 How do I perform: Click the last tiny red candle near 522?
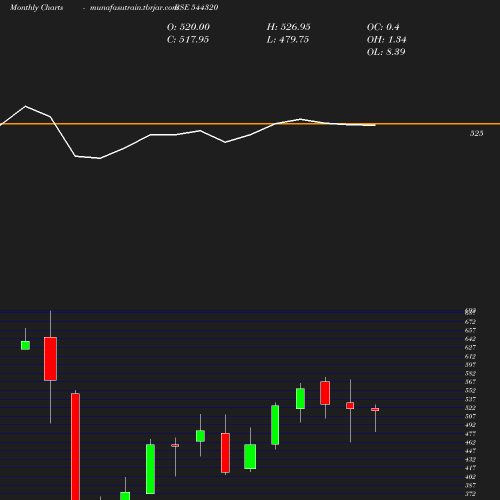click(375, 409)
